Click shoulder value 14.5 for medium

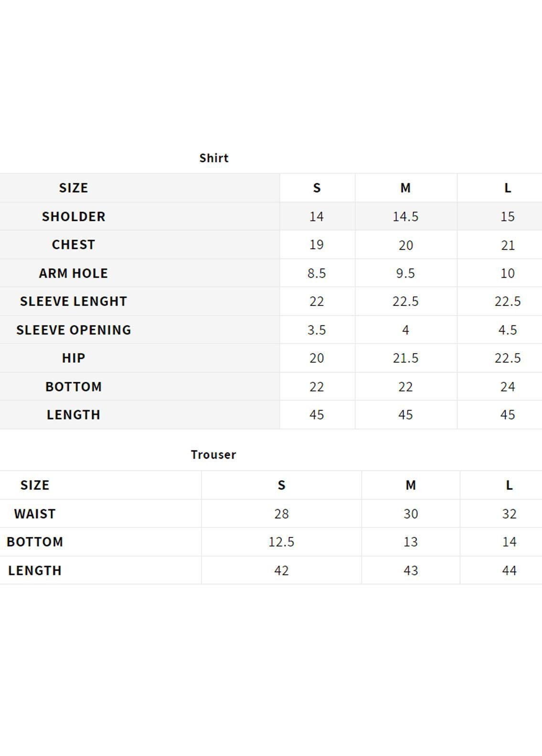point(405,217)
